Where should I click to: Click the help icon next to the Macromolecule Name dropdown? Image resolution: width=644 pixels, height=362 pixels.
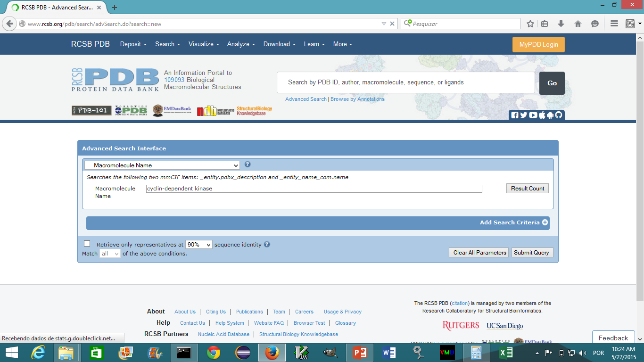(248, 165)
